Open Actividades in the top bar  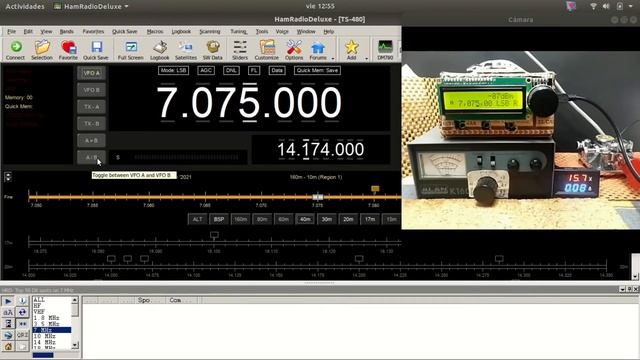[25, 7]
